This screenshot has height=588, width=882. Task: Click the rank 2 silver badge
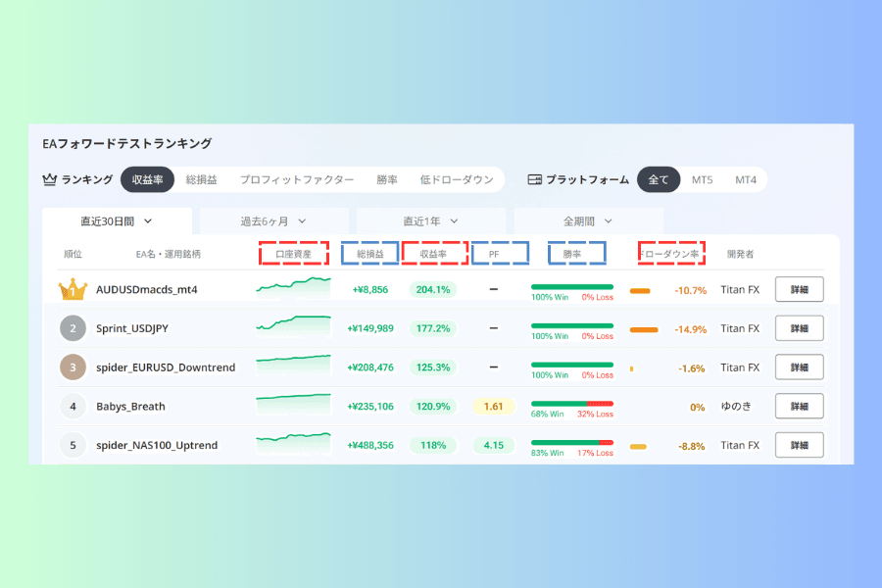(73, 328)
